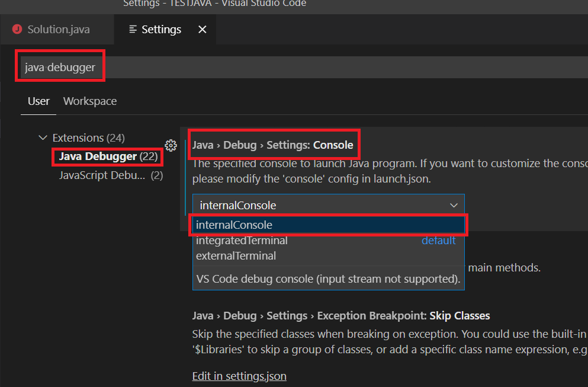Select Java Debugger (22) in settings tree
The image size is (588, 387).
pos(108,156)
